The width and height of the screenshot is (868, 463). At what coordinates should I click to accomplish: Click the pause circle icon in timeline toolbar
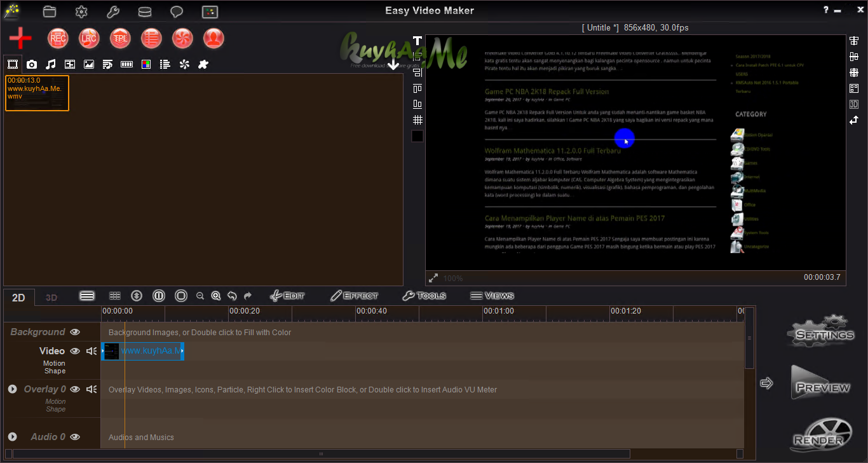tap(159, 296)
